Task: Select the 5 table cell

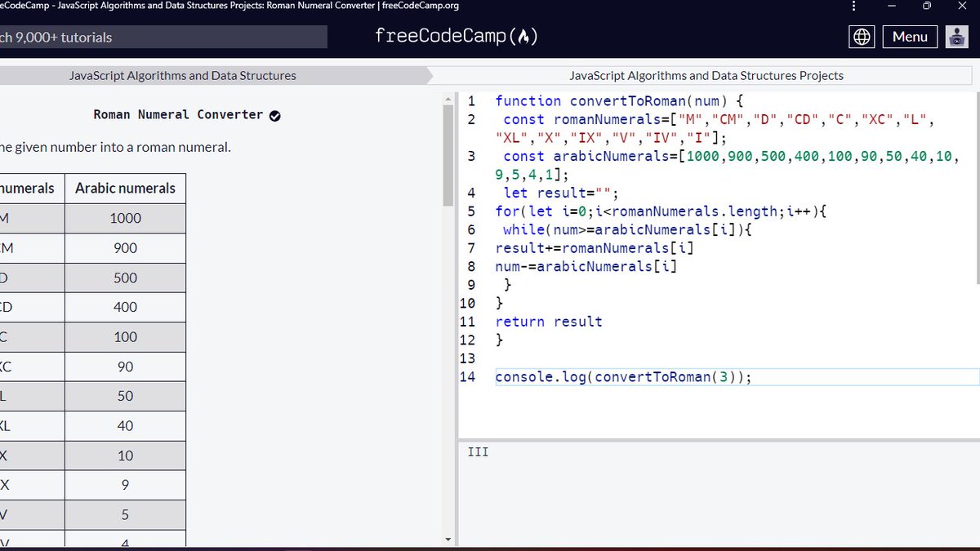Action: [x=125, y=514]
